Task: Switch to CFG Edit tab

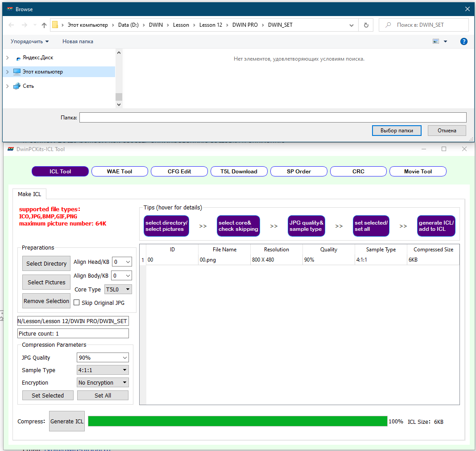Action: [179, 172]
